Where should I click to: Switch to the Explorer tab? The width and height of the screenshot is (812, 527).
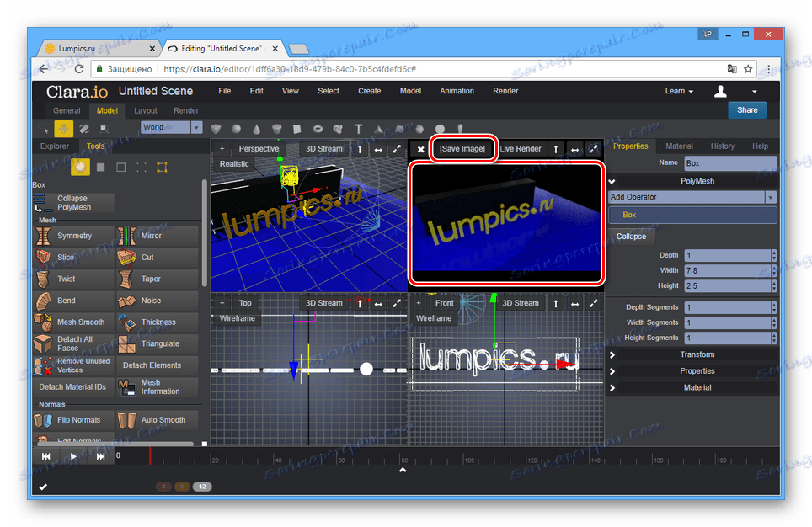coord(55,146)
